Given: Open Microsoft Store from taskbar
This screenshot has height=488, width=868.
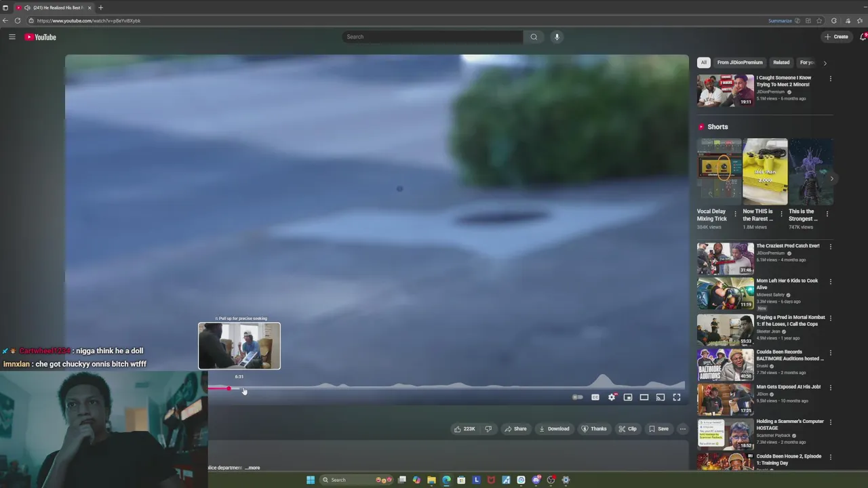Looking at the screenshot, I should (461, 480).
